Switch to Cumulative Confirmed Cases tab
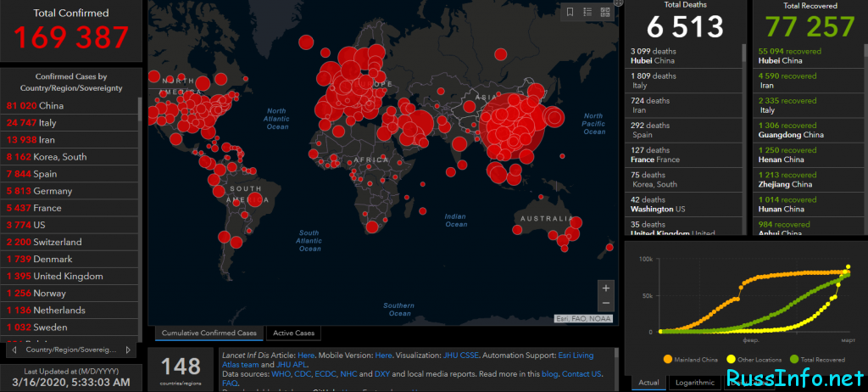The width and height of the screenshot is (868, 392). [209, 333]
